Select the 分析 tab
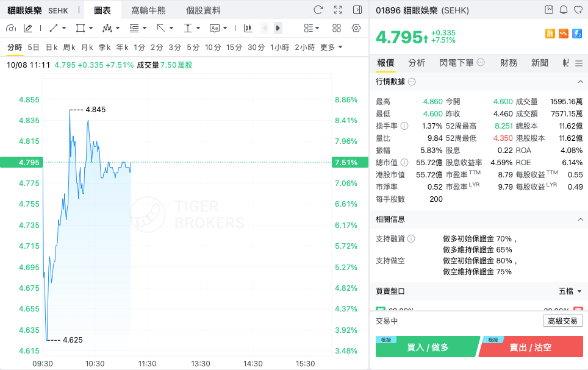This screenshot has width=588, height=370. [x=417, y=63]
